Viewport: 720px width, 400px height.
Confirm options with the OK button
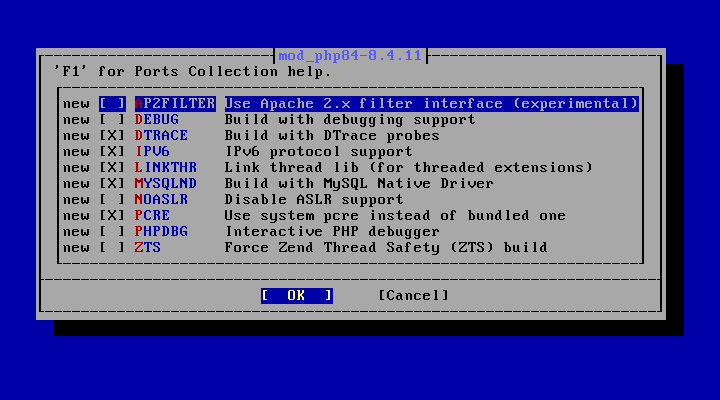coord(297,296)
